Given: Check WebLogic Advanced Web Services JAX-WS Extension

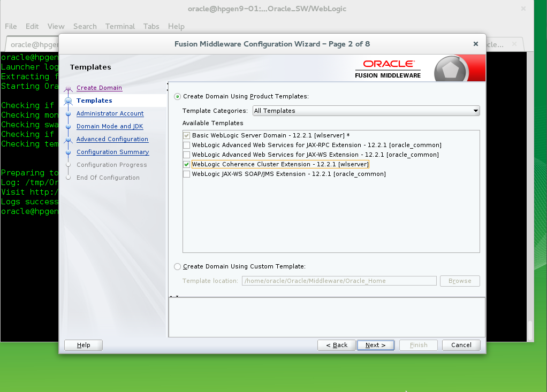Looking at the screenshot, I should click(x=186, y=155).
